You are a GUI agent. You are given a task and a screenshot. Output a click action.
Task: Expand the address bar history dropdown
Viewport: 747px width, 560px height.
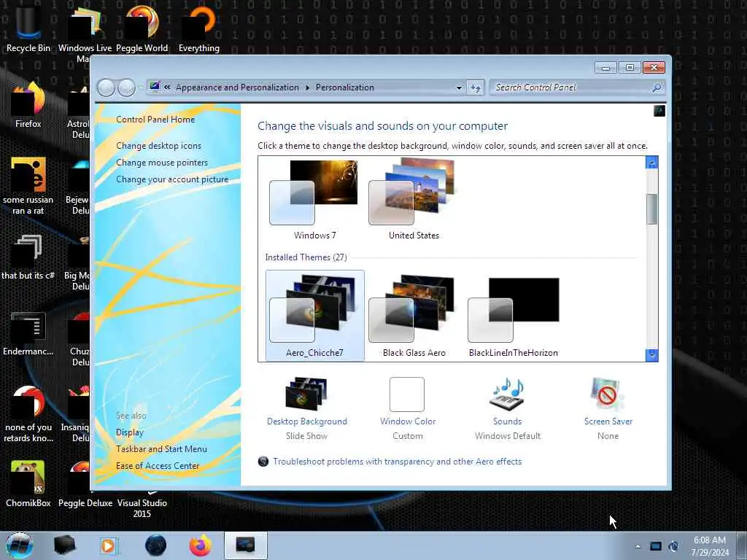click(x=459, y=87)
